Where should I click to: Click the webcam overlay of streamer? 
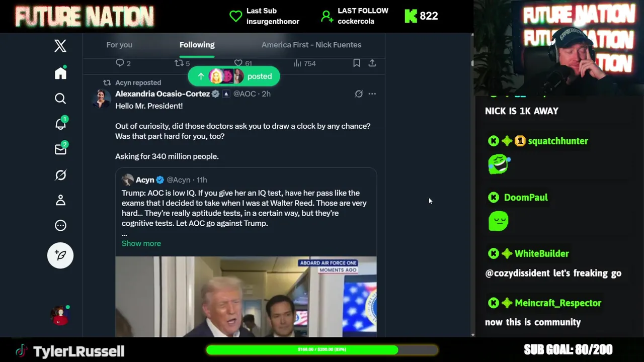coord(559,47)
